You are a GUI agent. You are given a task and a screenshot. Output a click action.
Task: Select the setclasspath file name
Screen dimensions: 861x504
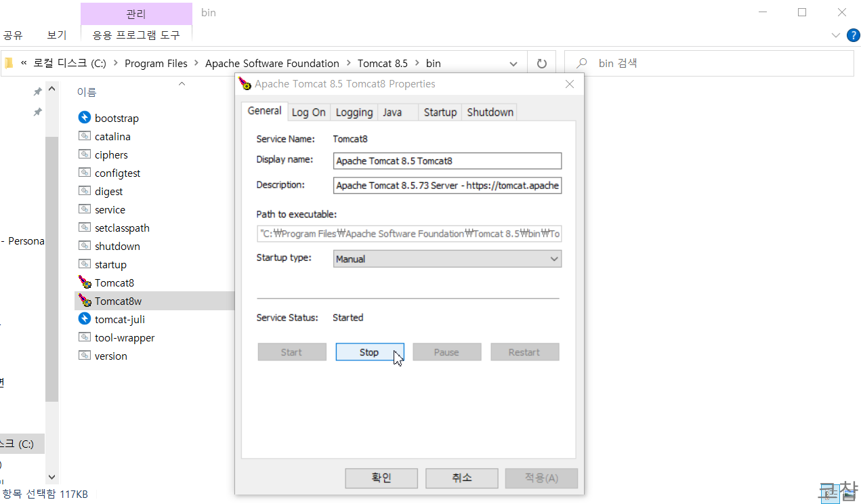pos(122,228)
